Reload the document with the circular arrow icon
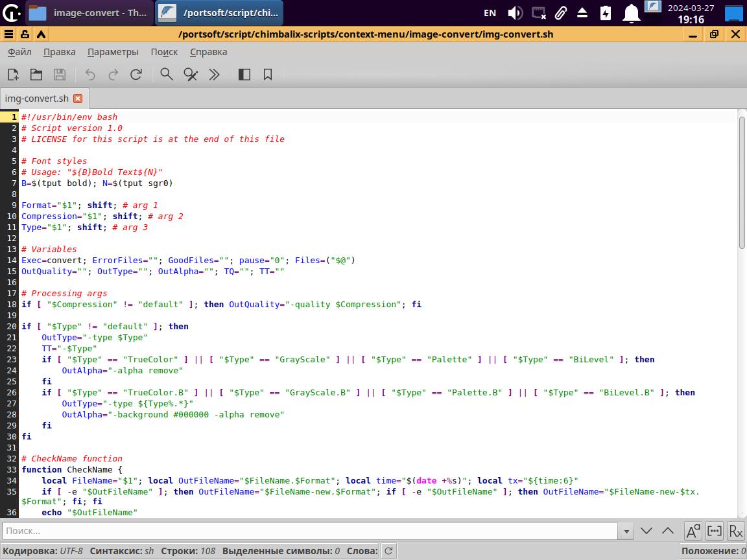 click(136, 75)
